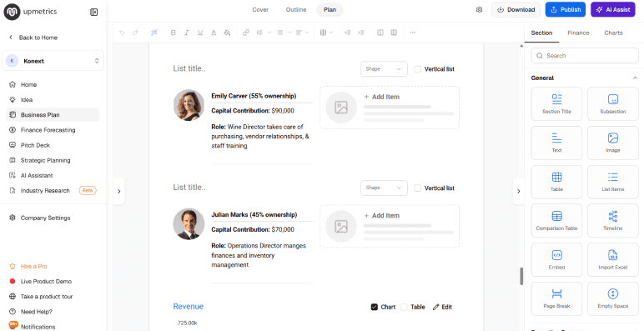Add Item next to Julian Marks

tap(390, 226)
